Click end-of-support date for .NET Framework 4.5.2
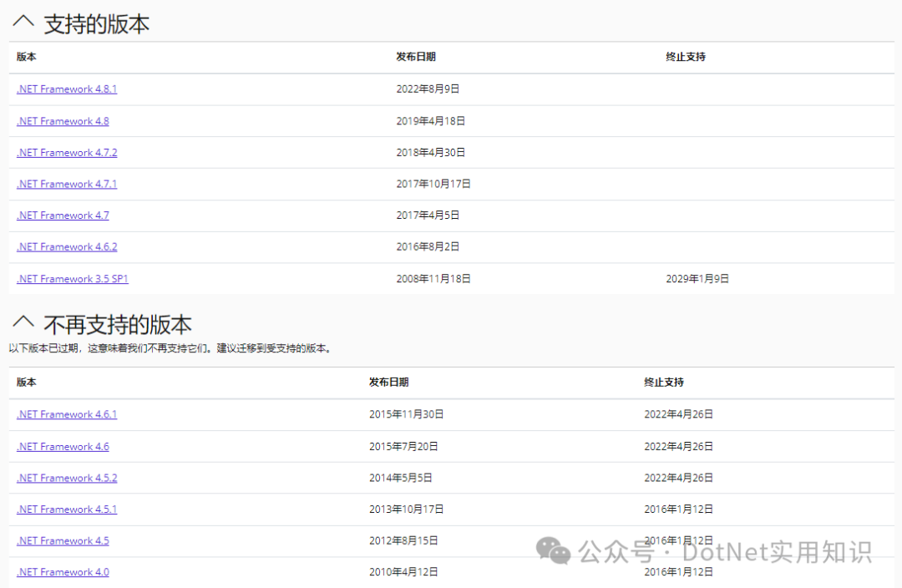The height and width of the screenshot is (588, 902). 678,478
